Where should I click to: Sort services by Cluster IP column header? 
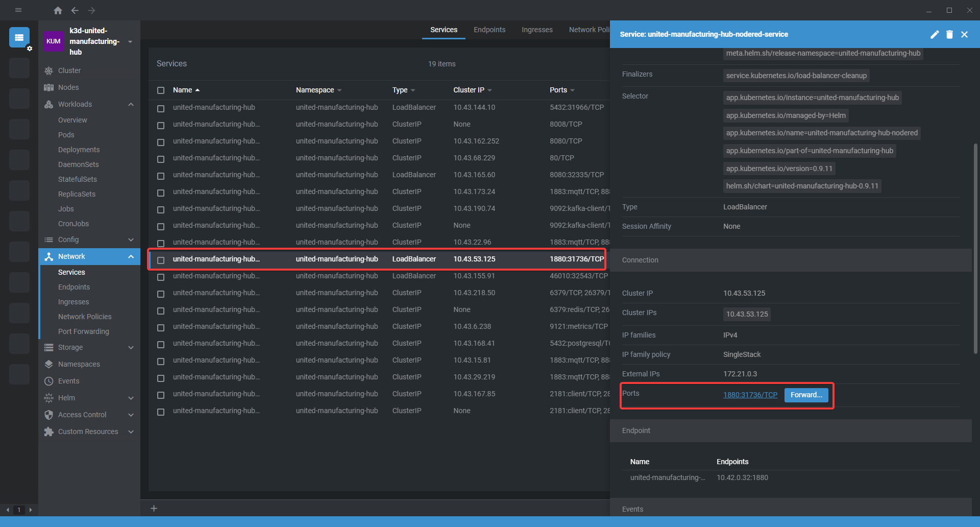coord(473,90)
